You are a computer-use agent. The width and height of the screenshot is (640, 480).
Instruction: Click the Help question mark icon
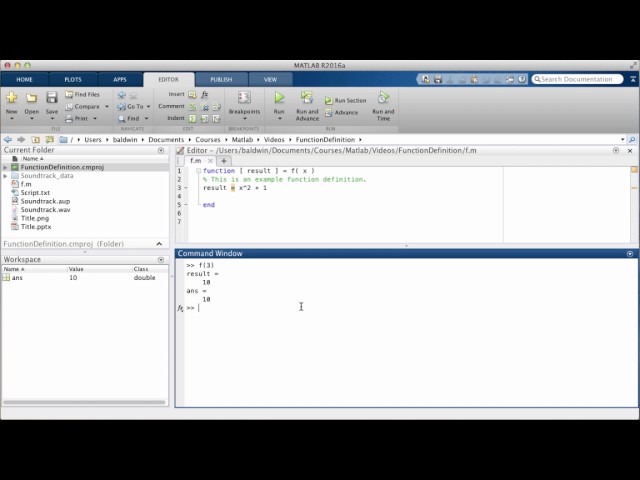click(522, 79)
